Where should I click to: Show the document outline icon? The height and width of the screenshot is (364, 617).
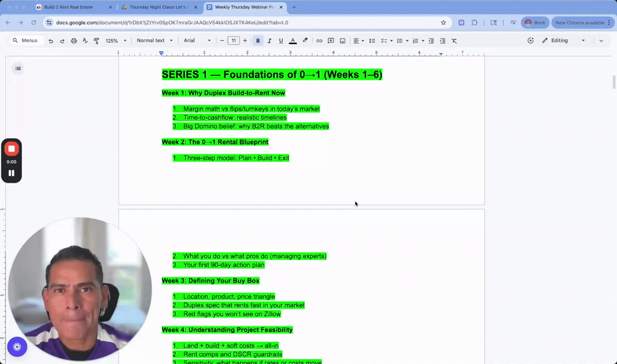pyautogui.click(x=18, y=69)
